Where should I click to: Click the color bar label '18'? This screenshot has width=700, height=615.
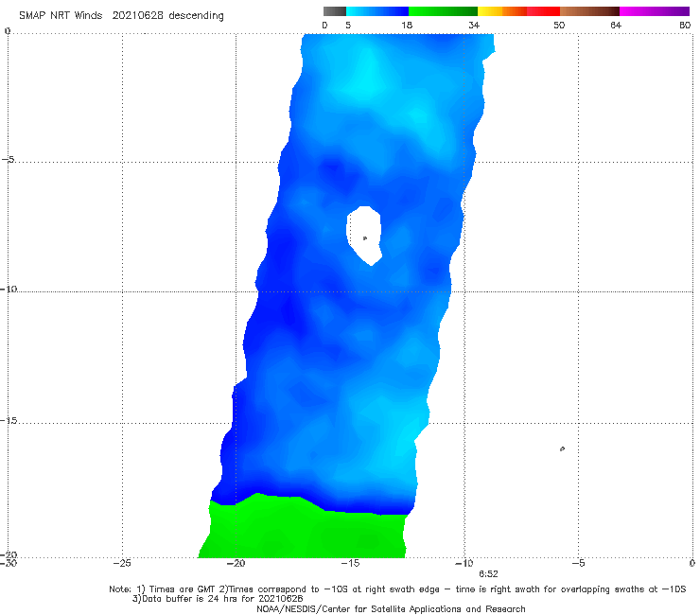[407, 25]
